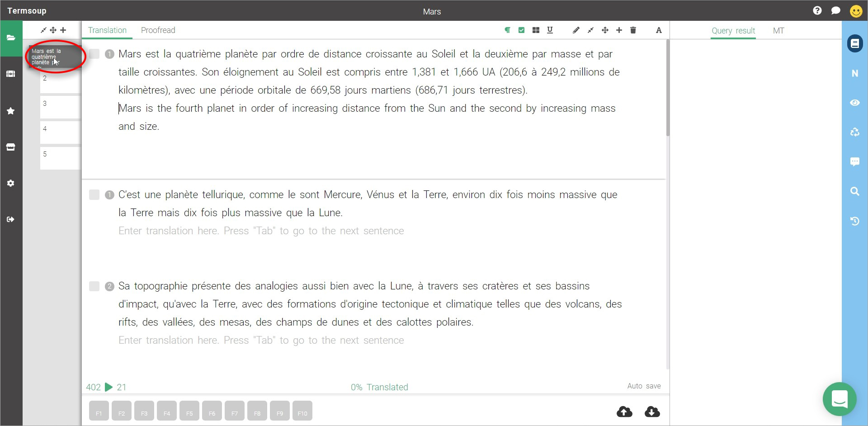Switch to the Translation tab
868x426 pixels.
(x=107, y=30)
